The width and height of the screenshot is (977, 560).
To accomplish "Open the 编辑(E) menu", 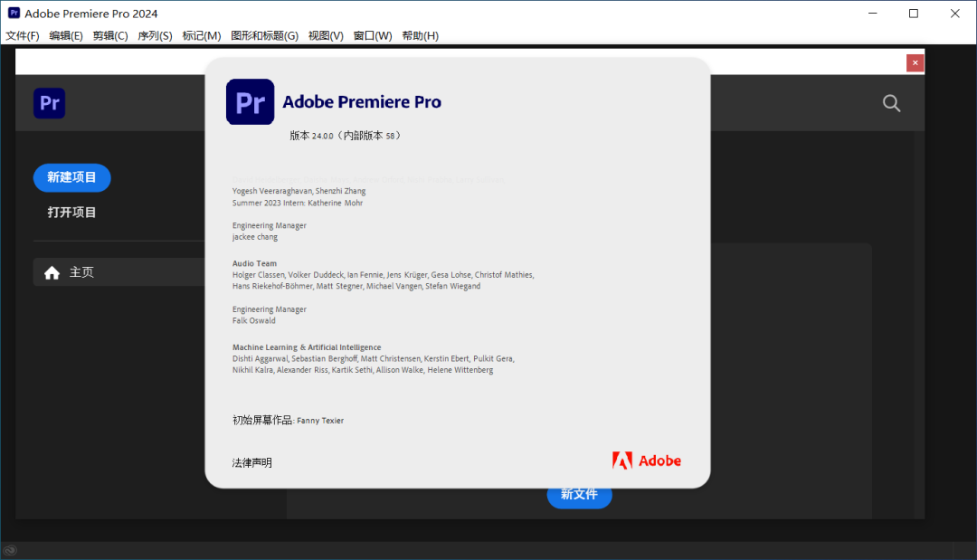I will pos(66,35).
